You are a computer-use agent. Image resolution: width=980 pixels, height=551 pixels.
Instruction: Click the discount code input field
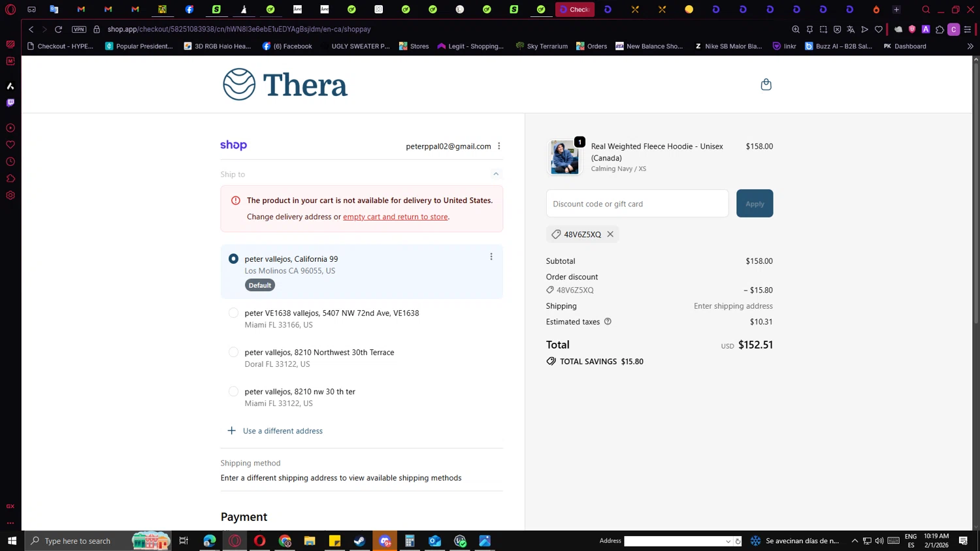point(637,204)
